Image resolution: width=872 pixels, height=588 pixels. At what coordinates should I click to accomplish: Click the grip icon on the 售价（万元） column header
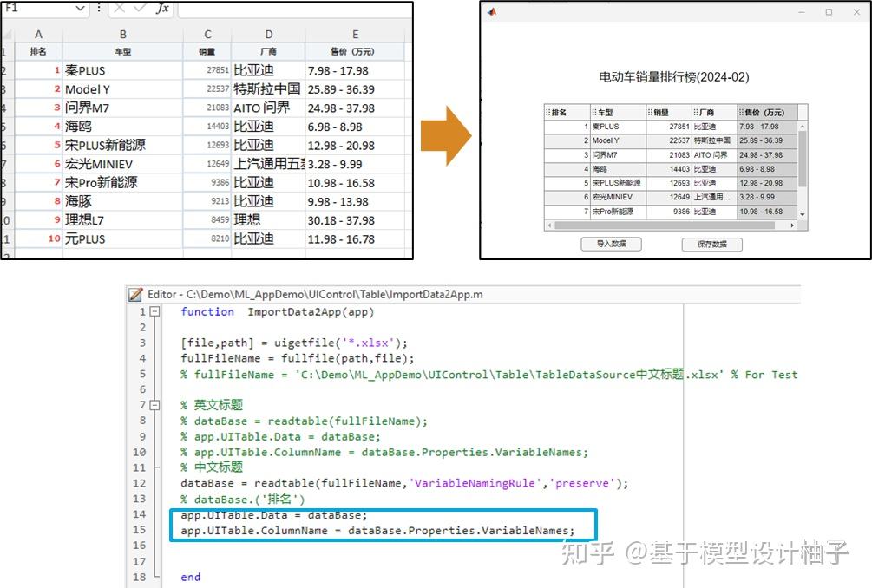741,111
